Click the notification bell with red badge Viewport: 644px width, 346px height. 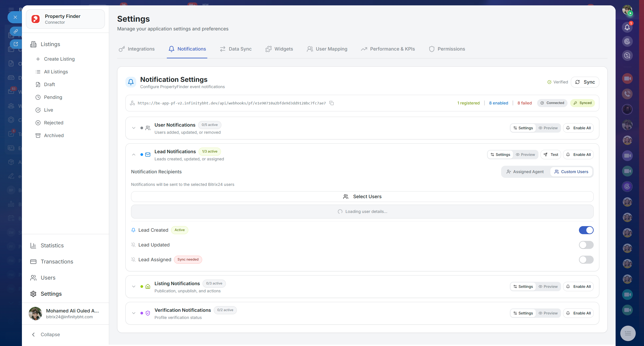(x=627, y=27)
